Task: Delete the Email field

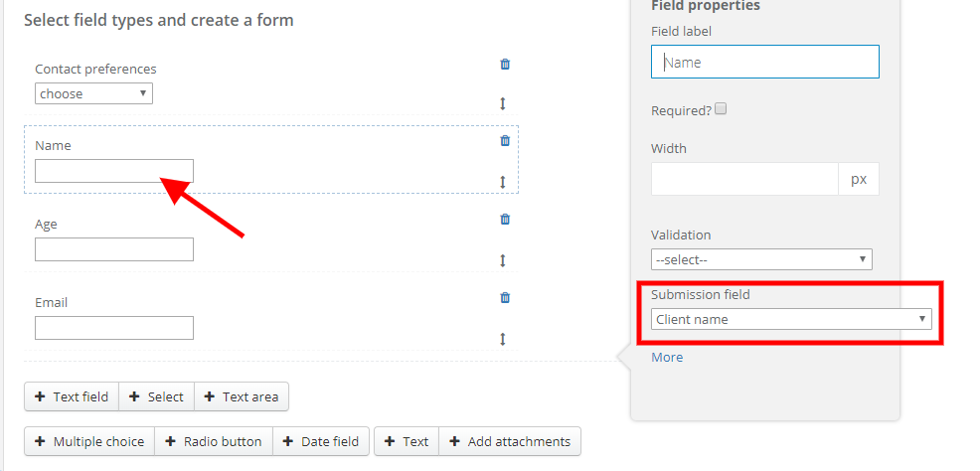Action: (505, 297)
